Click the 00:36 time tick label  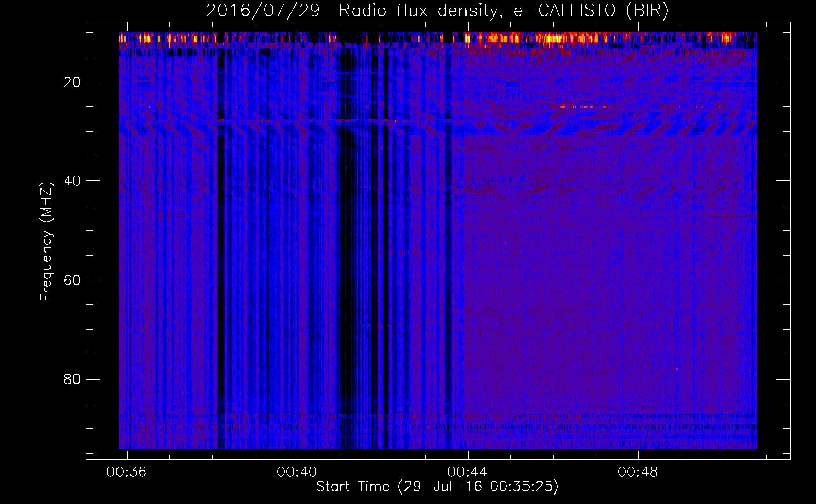click(127, 472)
